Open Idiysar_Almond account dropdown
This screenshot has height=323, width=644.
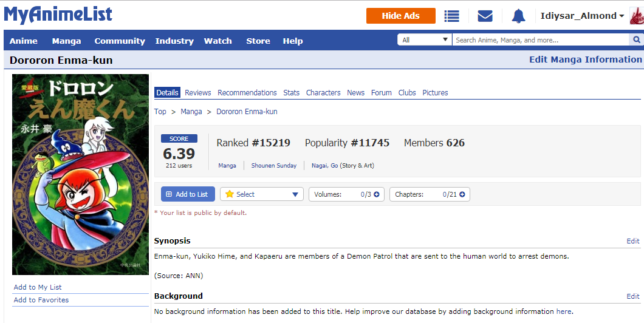coord(583,16)
